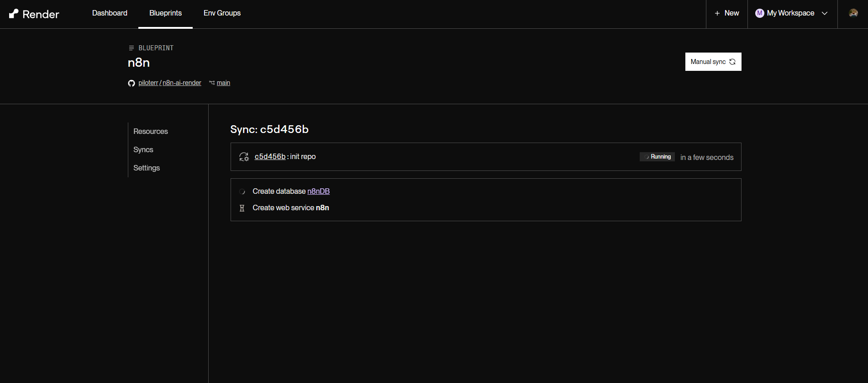Click the 'Create web service n8n' row text

pos(291,207)
